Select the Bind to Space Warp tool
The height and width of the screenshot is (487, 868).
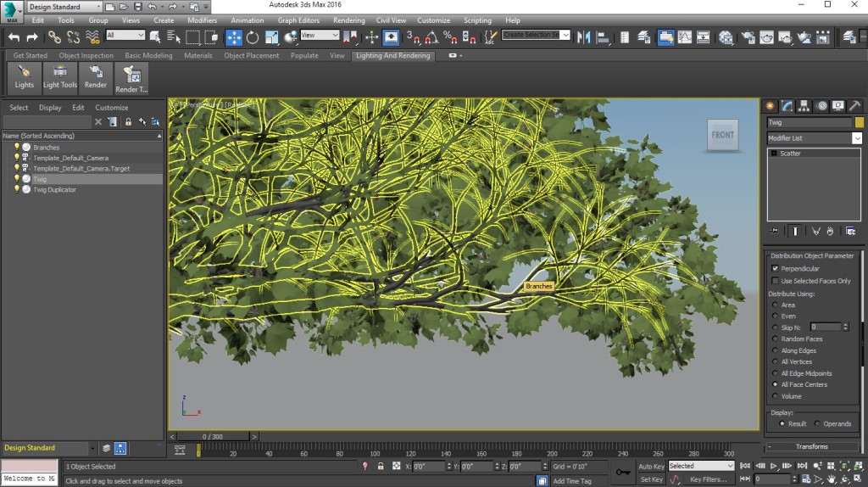[x=92, y=37]
